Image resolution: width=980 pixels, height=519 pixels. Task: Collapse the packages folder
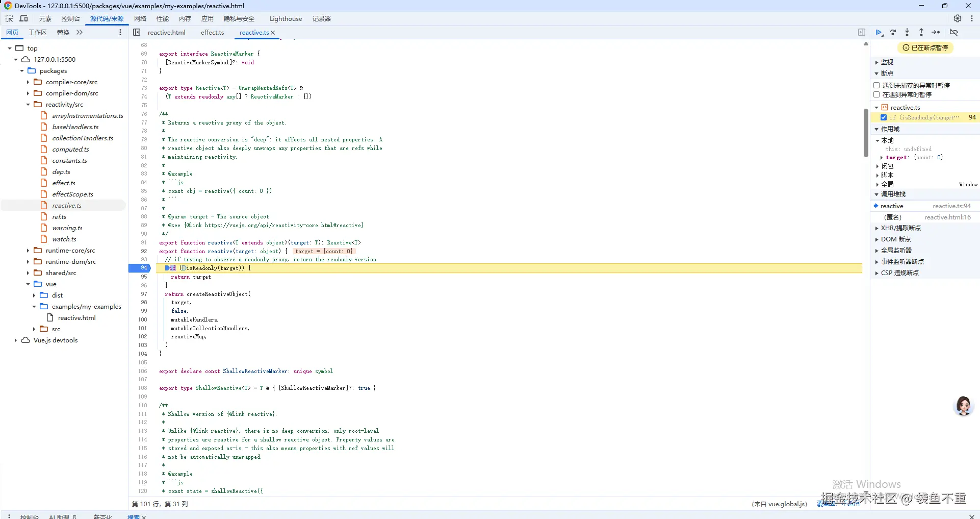pos(22,71)
